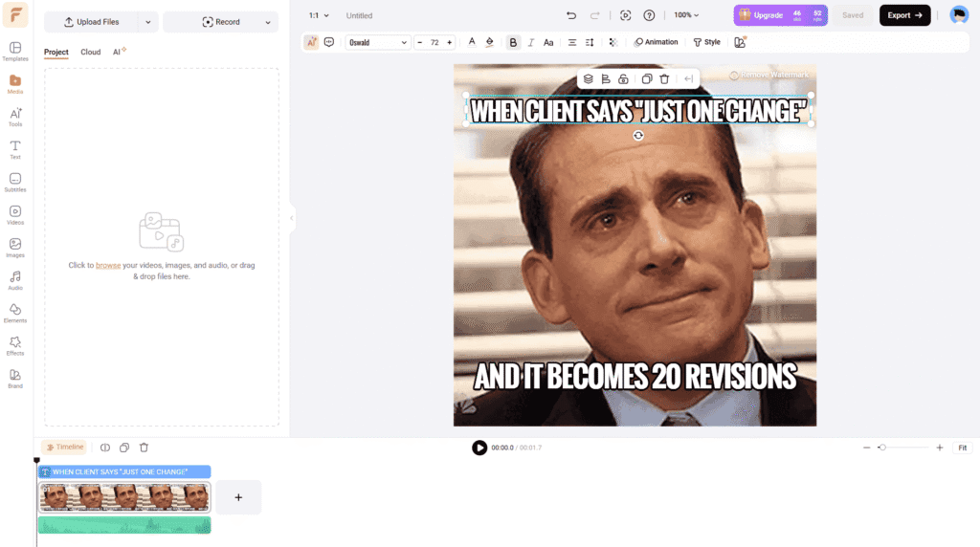The width and height of the screenshot is (980, 547).
Task: Collapse the left media panel
Action: tap(291, 218)
